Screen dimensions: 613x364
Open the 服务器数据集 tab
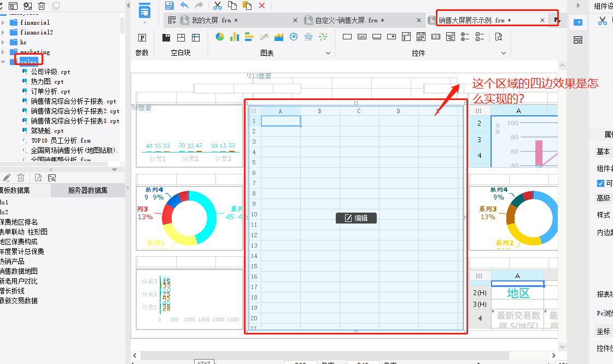click(88, 190)
